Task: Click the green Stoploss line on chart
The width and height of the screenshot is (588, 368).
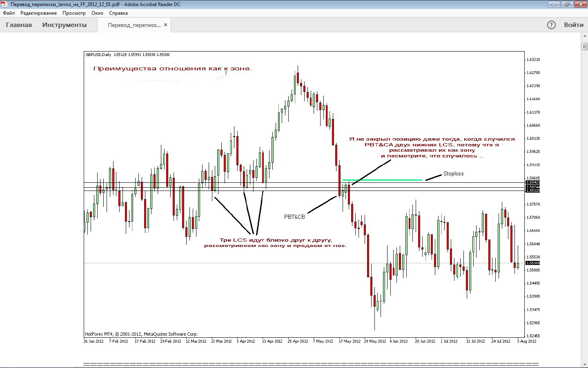Action: click(x=382, y=180)
